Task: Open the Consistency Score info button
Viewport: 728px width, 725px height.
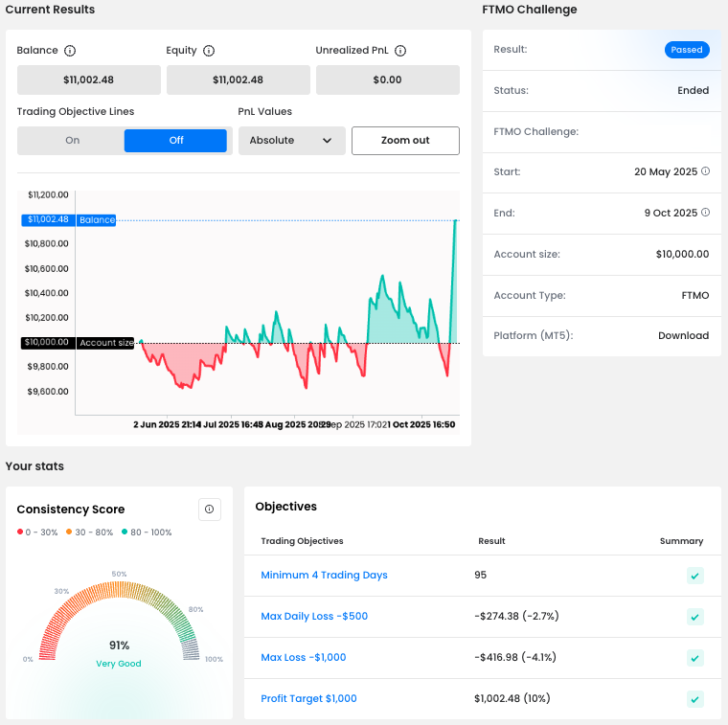Action: 209,510
